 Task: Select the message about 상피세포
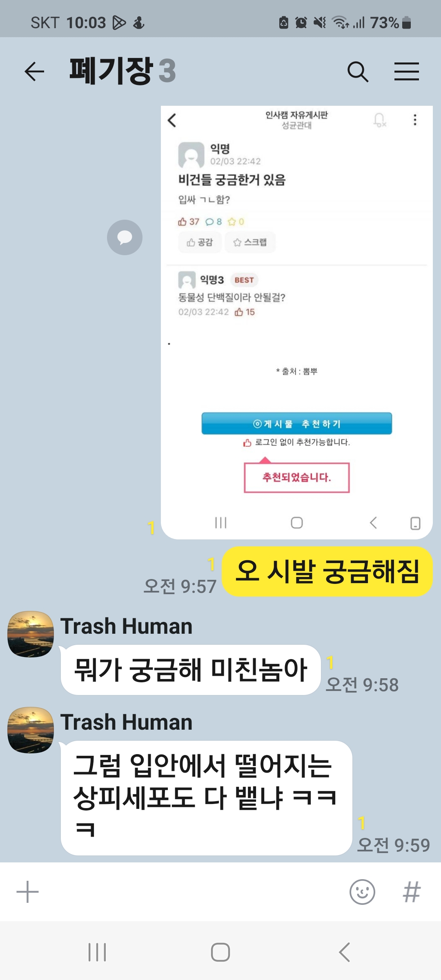207,798
